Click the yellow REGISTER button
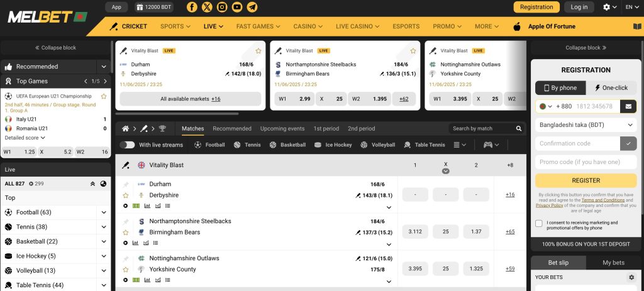This screenshot has height=291, width=644. (586, 180)
